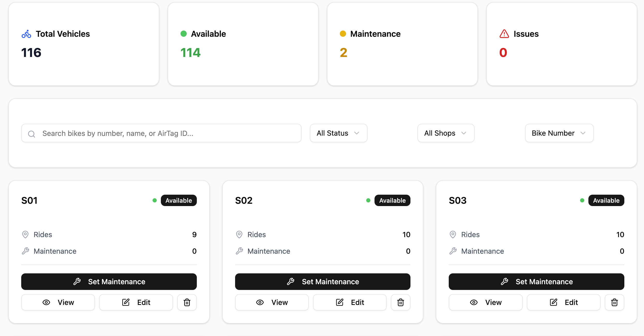Click the trash icon on the S03 card
Viewport: 644px width, 336px height.
[x=614, y=302]
